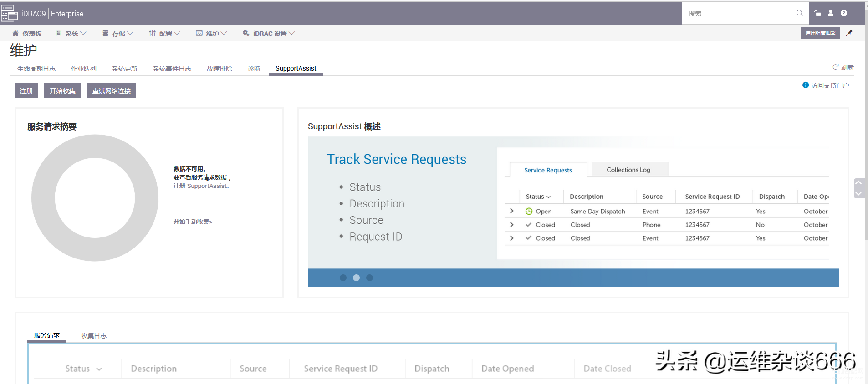Viewport: 868px width, 384px height.
Task: Switch to 收集日志 bottom tab
Action: pyautogui.click(x=94, y=336)
